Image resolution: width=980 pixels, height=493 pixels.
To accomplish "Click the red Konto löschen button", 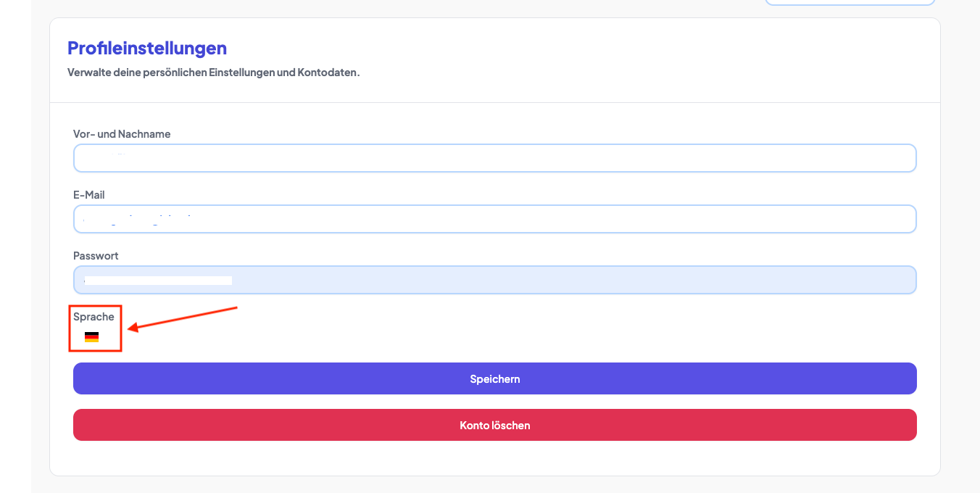I will click(x=495, y=425).
